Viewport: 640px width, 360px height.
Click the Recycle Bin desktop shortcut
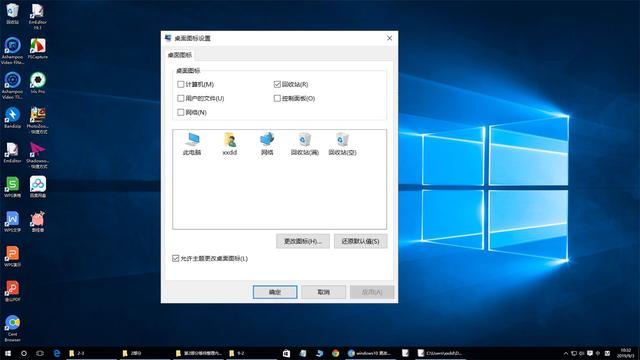pos(12,13)
